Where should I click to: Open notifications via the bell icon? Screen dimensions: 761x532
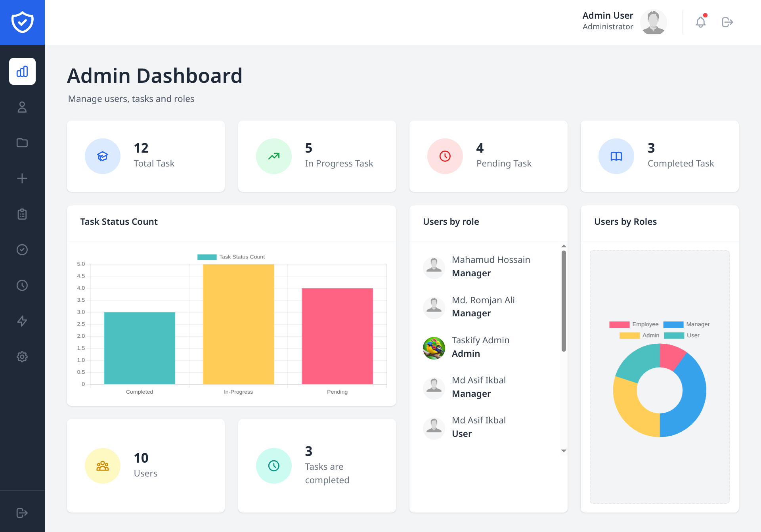700,22
